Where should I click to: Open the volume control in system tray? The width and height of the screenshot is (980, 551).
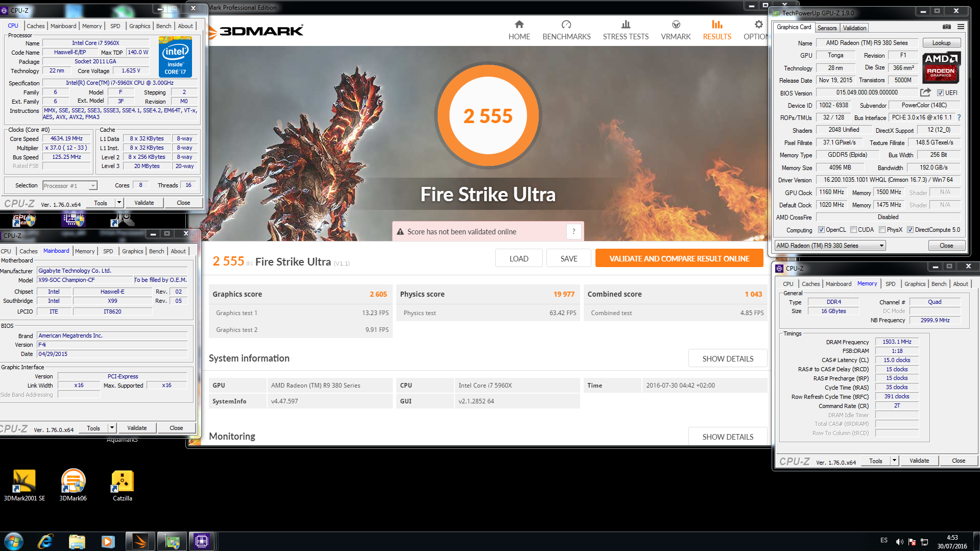pos(899,541)
